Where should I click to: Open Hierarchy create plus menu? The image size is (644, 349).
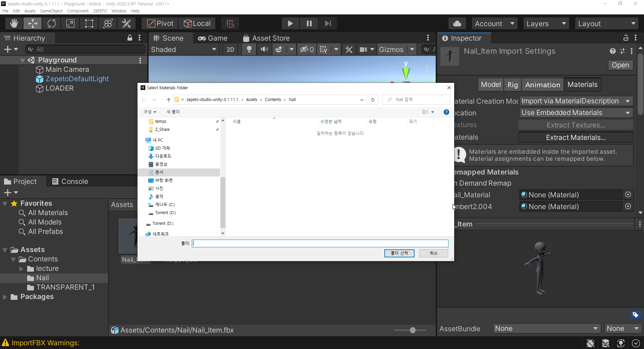pos(11,49)
